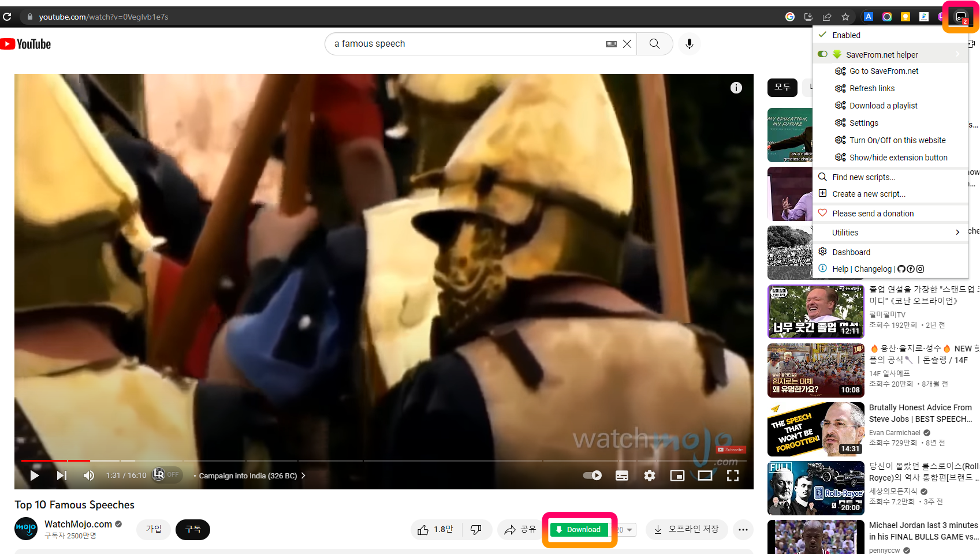Image resolution: width=980 pixels, height=554 pixels.
Task: Click the install/download page icon in address bar
Action: click(808, 17)
